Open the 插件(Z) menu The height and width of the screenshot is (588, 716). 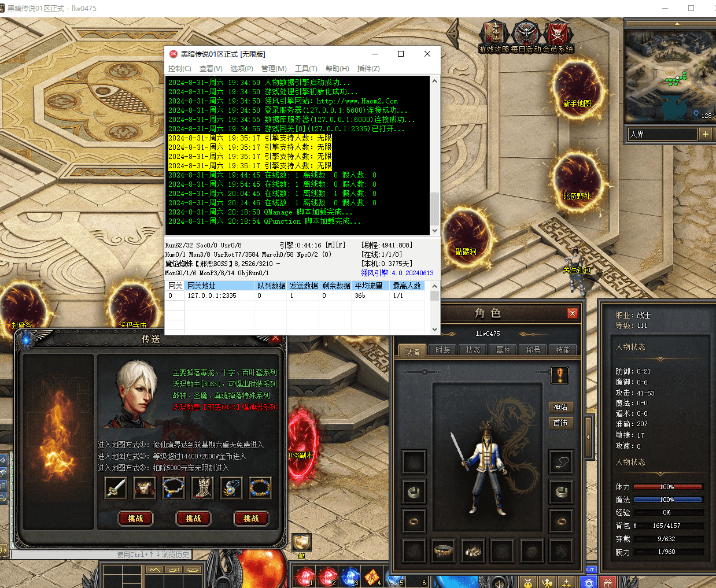pos(368,69)
